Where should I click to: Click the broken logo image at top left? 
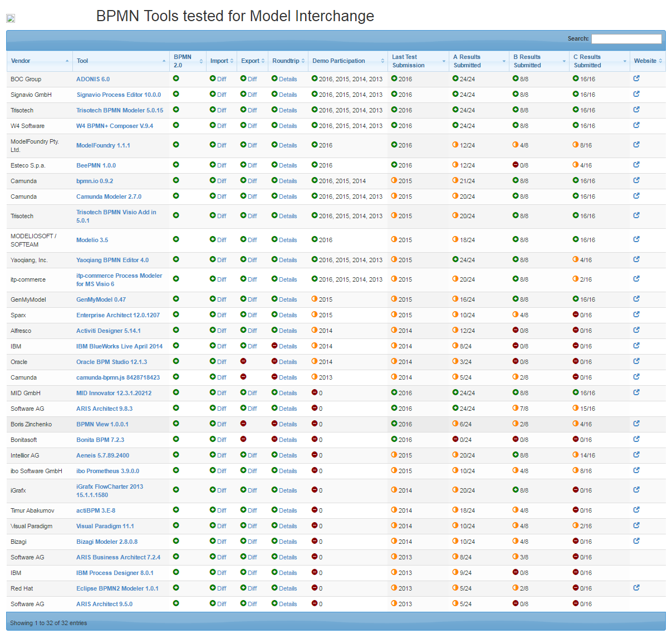coord(11,18)
